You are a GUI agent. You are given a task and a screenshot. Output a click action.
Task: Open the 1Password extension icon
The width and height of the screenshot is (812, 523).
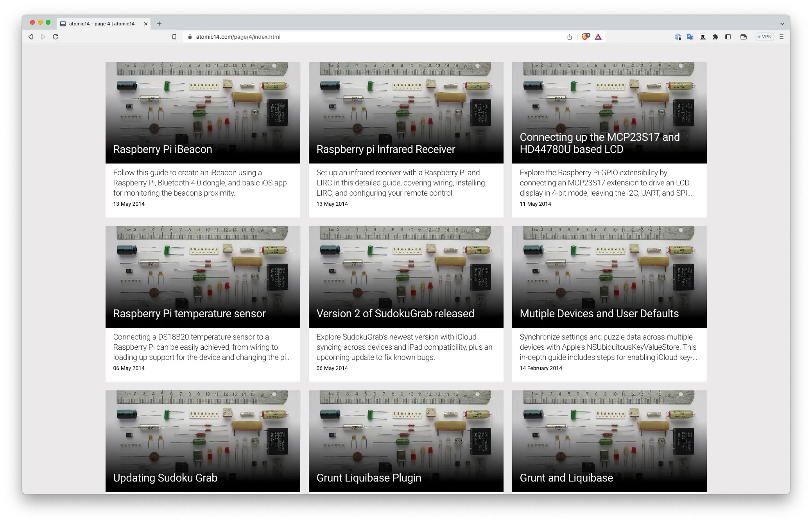(678, 37)
